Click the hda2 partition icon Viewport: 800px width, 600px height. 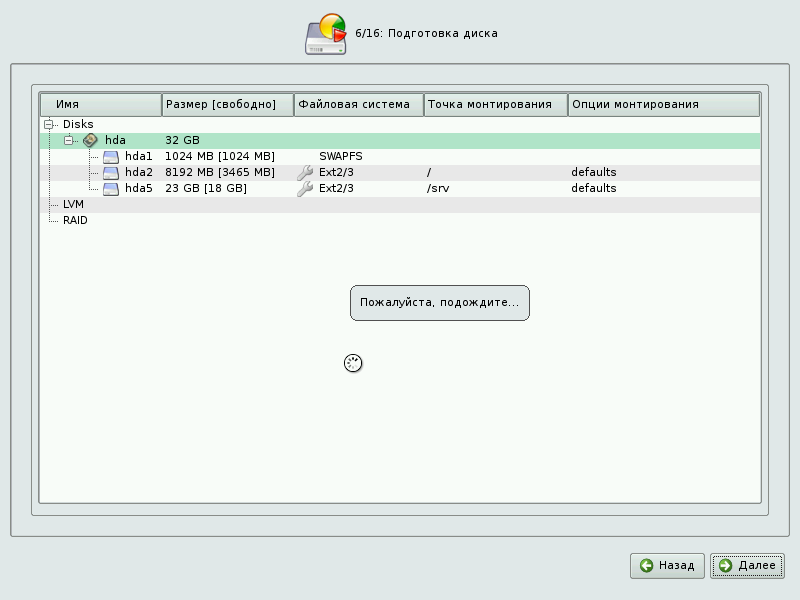tap(110, 172)
